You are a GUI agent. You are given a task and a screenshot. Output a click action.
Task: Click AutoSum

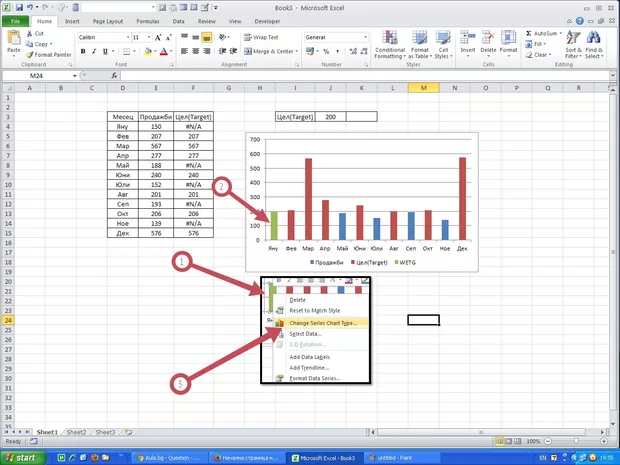point(543,34)
